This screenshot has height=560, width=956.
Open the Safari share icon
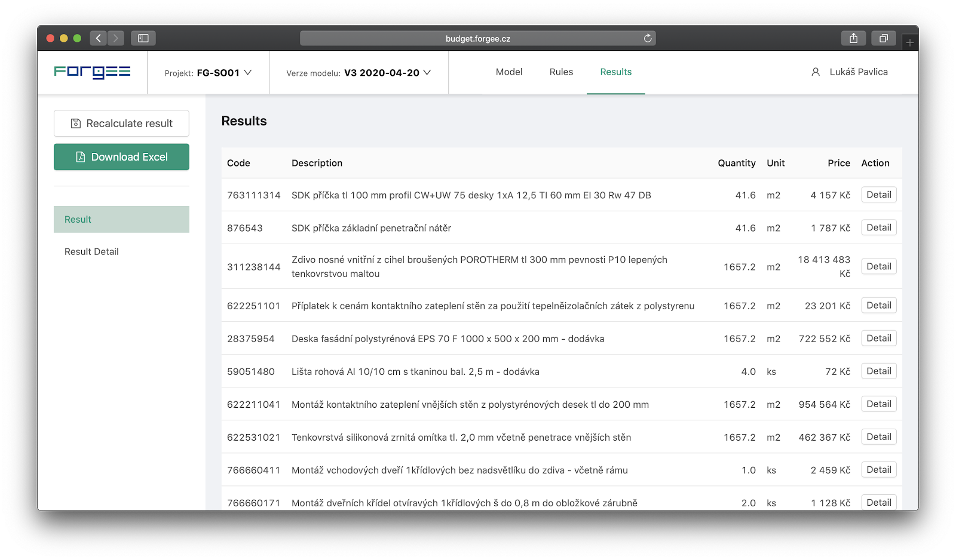coord(854,38)
